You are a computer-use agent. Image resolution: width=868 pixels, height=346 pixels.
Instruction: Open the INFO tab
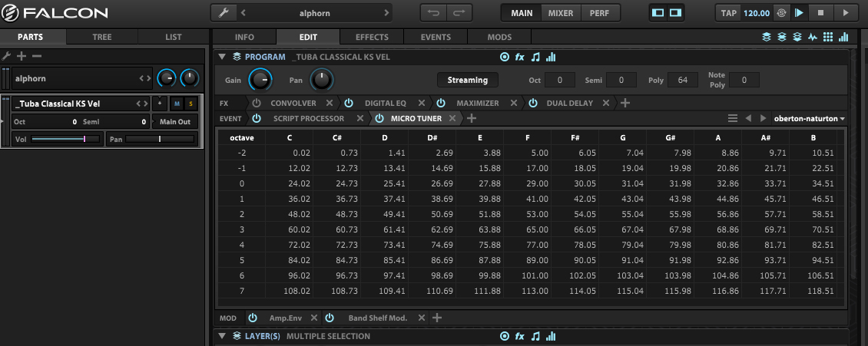[244, 37]
